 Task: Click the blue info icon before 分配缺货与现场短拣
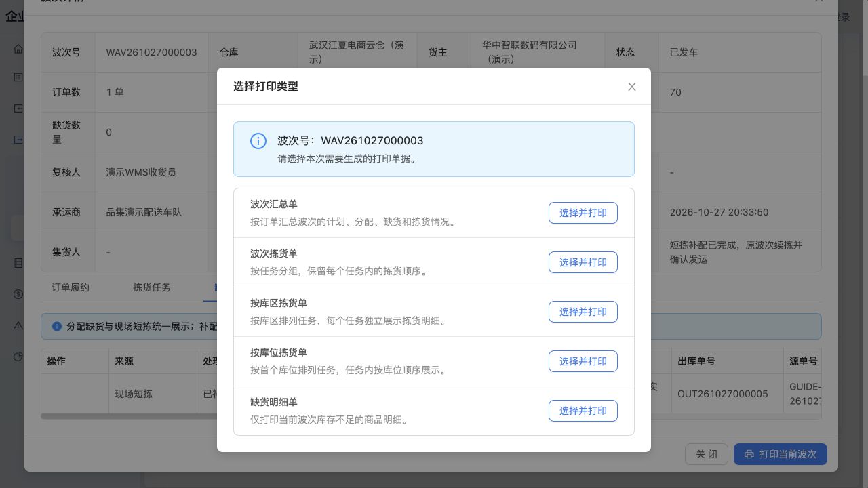pos(57,327)
